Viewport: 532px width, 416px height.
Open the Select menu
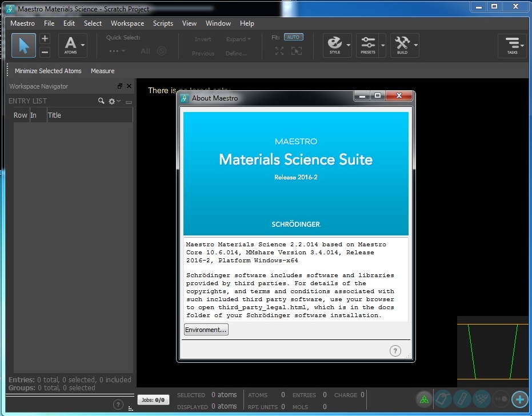(x=93, y=23)
